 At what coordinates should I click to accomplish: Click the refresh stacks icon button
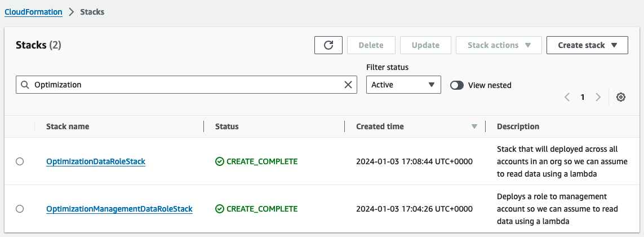(328, 45)
